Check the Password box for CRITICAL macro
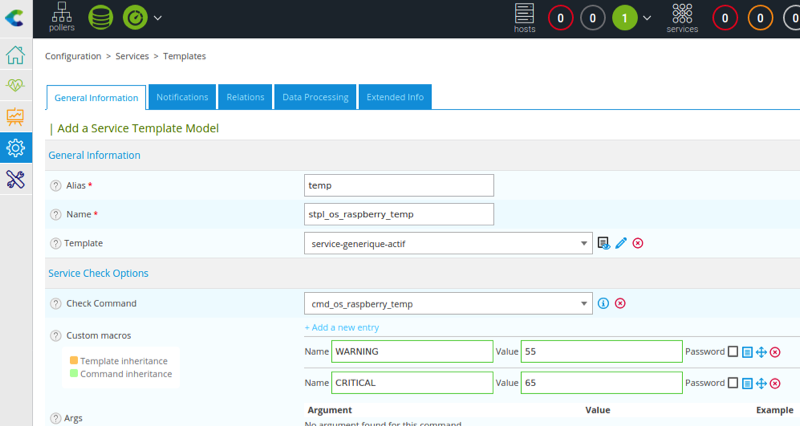 point(733,383)
